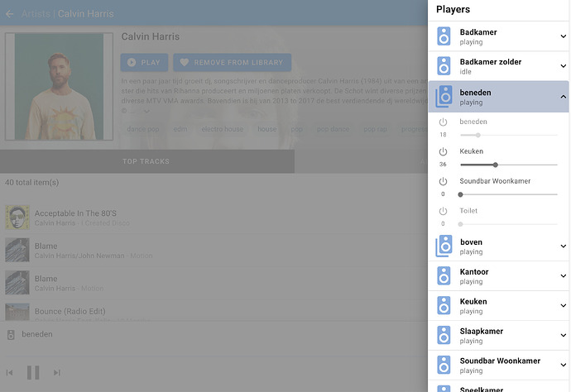The height and width of the screenshot is (392, 571).
Task: Toggle power for Keuken in beneden group
Action: point(443,151)
